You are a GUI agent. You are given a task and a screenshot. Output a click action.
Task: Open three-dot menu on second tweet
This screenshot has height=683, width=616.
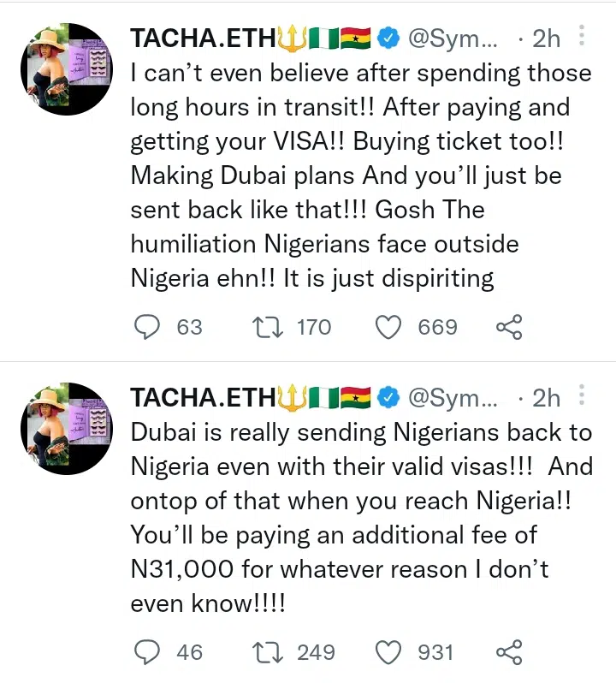[583, 396]
